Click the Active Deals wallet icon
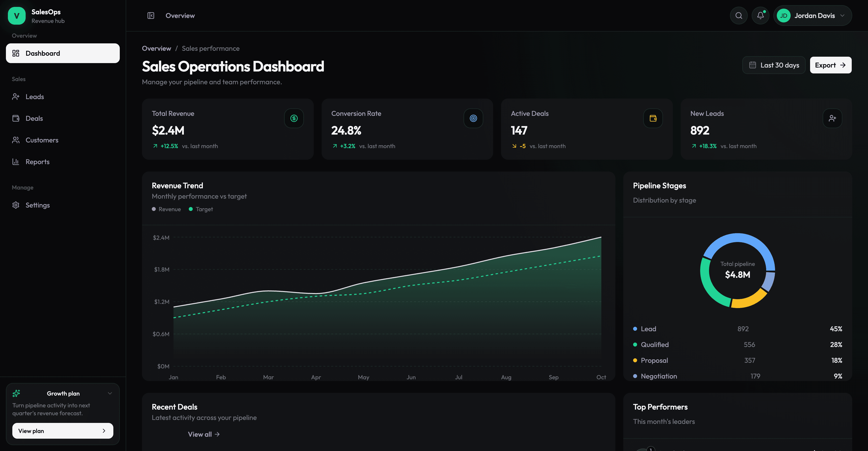 point(653,118)
